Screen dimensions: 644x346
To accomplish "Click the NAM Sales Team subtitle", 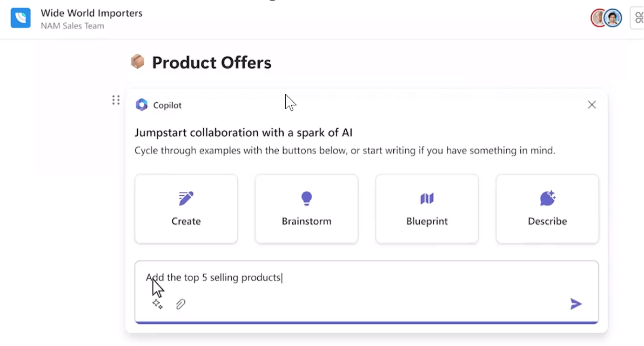I will click(72, 26).
